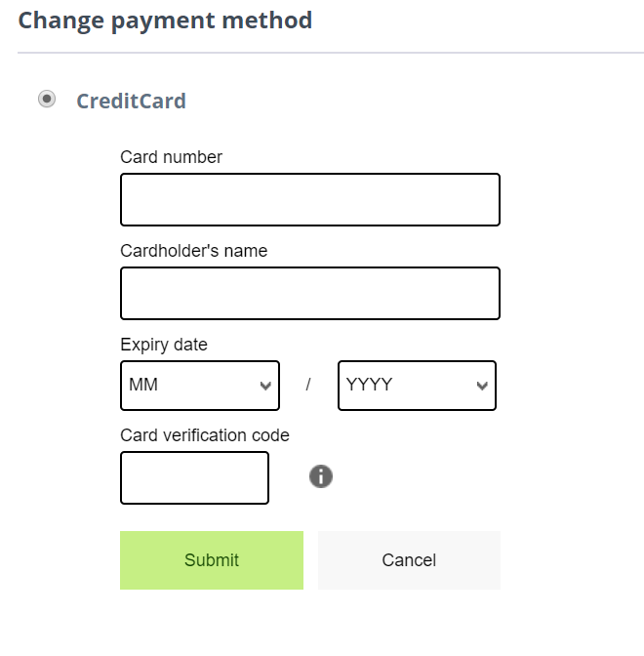
Task: Click the Cardholder's name label
Action: (x=193, y=251)
